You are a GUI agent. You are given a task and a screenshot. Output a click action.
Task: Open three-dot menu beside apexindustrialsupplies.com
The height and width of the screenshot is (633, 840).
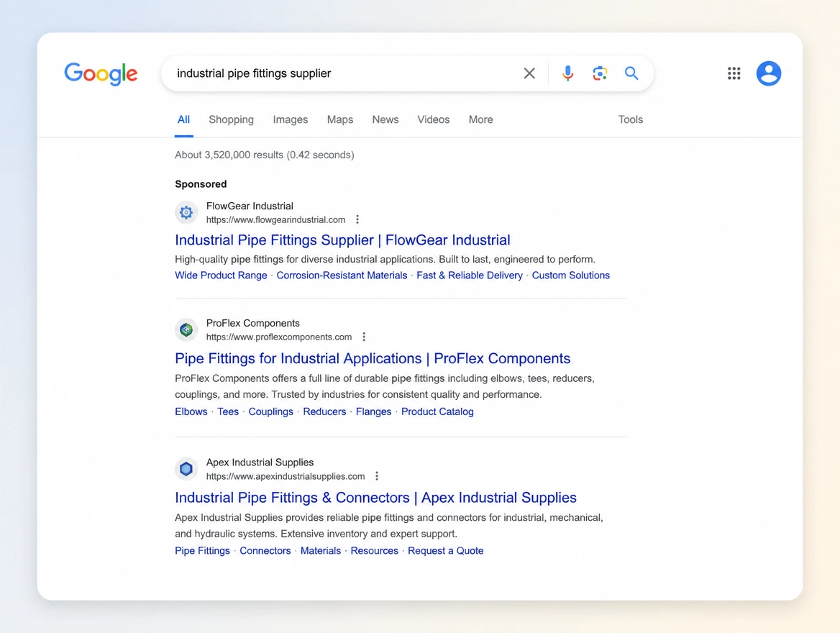(377, 476)
